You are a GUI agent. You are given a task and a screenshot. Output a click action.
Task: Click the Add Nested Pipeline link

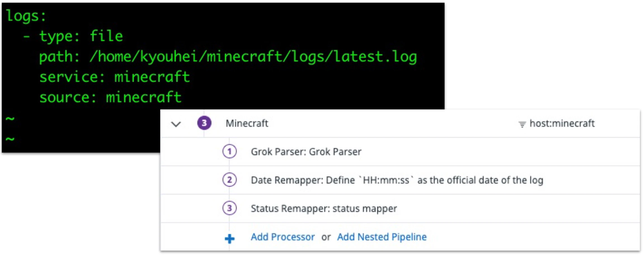click(382, 237)
